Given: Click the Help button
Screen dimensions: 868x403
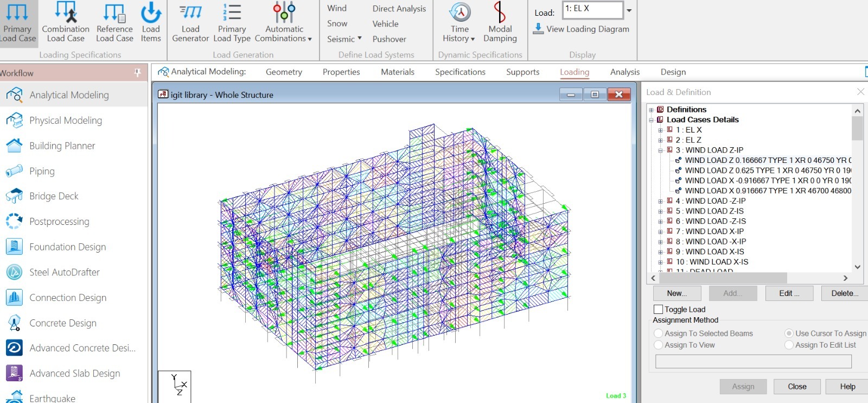Looking at the screenshot, I should coord(847,387).
